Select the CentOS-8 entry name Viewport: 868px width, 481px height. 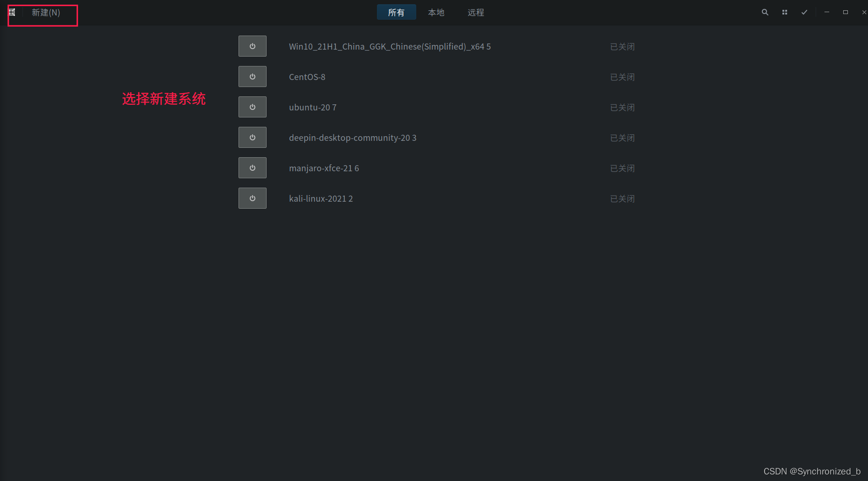tap(307, 77)
